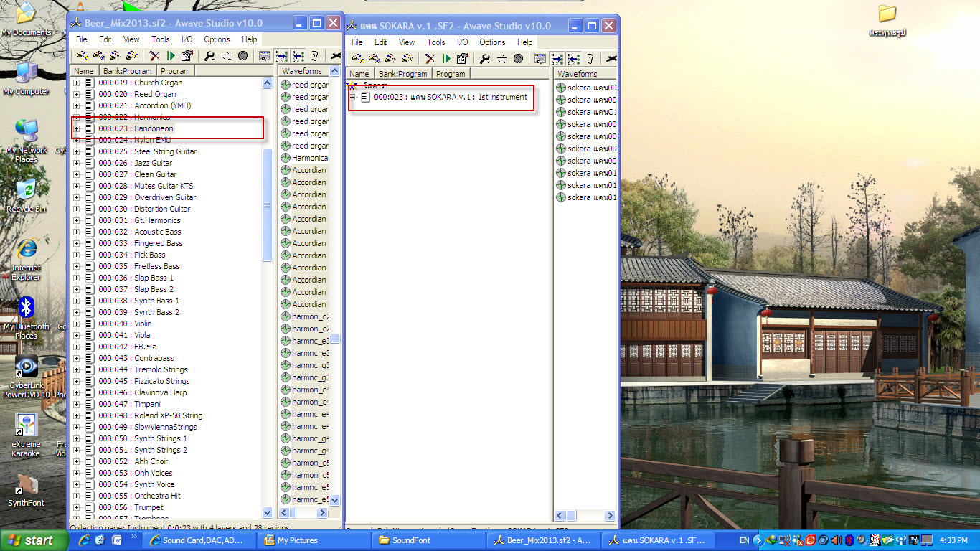Click the Windows start button
The height and width of the screenshot is (551, 980).
(x=33, y=540)
